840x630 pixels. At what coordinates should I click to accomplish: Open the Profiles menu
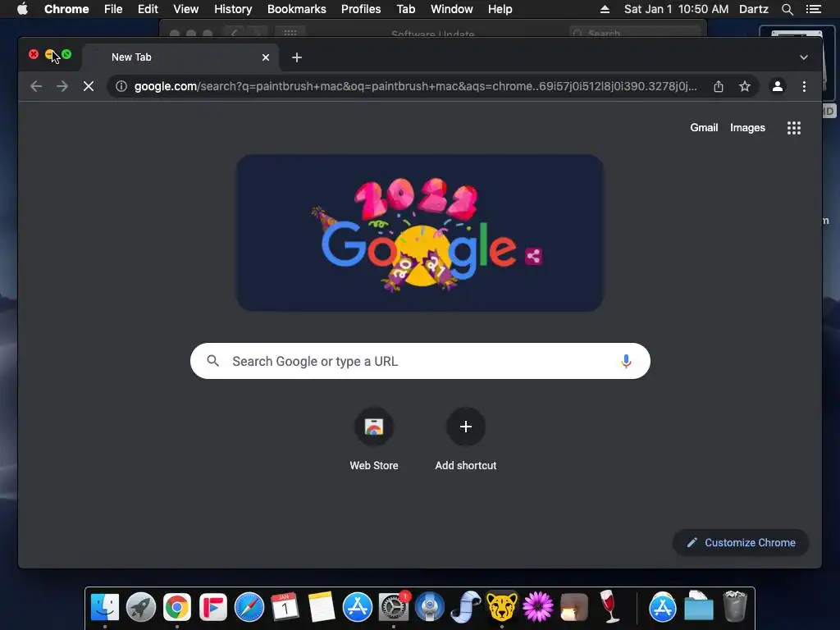click(x=361, y=9)
